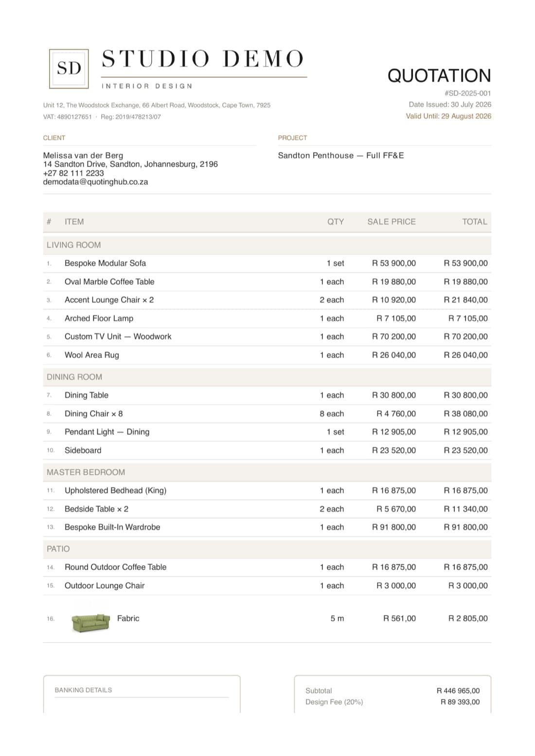The width and height of the screenshot is (535, 756).
Task: Click the MASTER BEDROOM section header
Action: (x=267, y=472)
